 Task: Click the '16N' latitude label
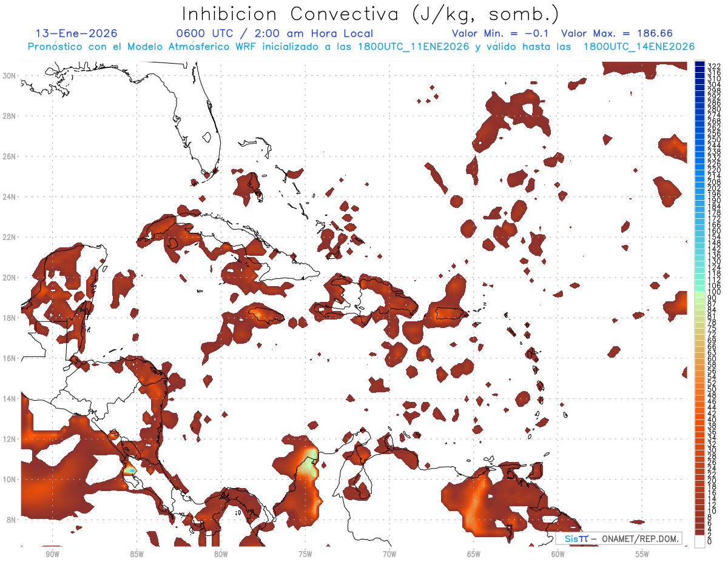10,358
